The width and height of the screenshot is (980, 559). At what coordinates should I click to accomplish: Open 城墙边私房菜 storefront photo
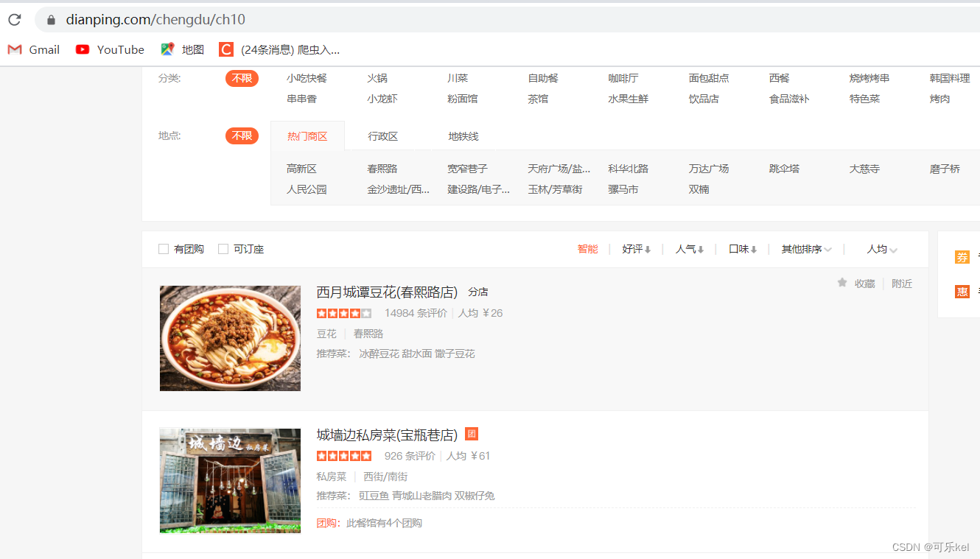[230, 481]
